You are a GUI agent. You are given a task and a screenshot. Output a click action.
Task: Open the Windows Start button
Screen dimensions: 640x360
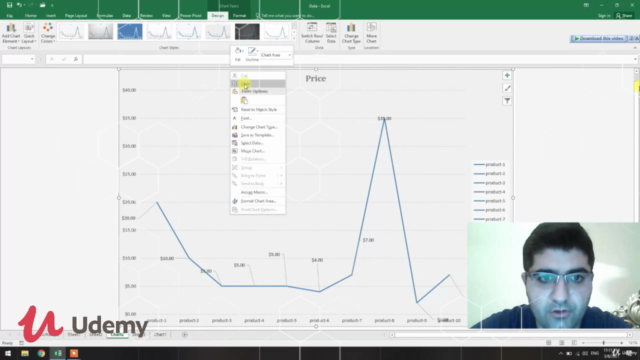tap(8, 353)
